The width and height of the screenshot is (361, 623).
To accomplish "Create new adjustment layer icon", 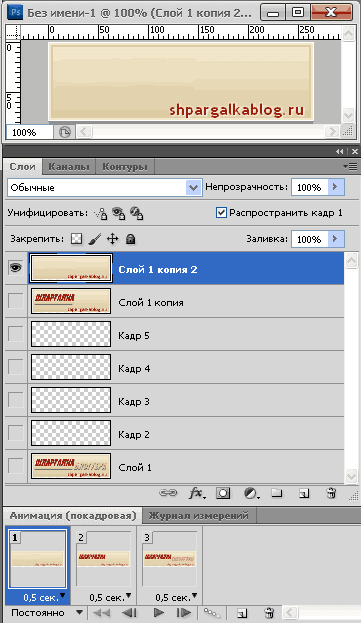I will 251,493.
